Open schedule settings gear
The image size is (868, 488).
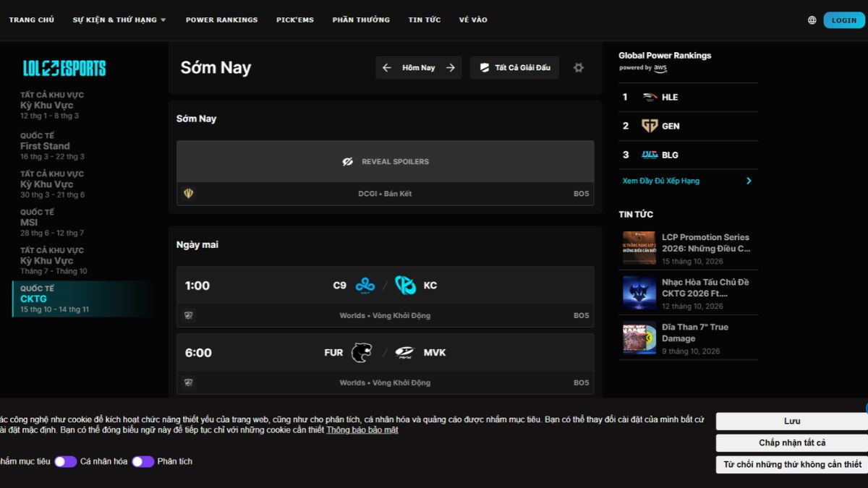pyautogui.click(x=579, y=68)
